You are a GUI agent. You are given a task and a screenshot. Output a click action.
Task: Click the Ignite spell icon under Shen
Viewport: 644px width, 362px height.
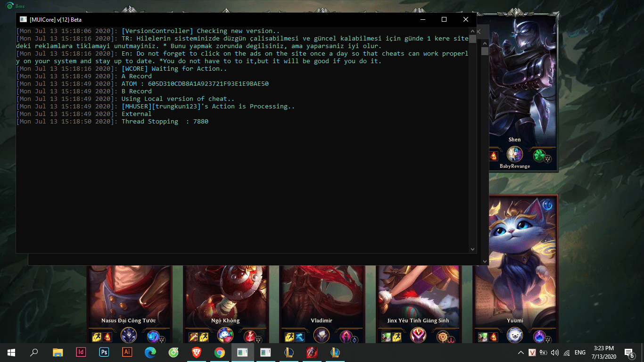(494, 156)
